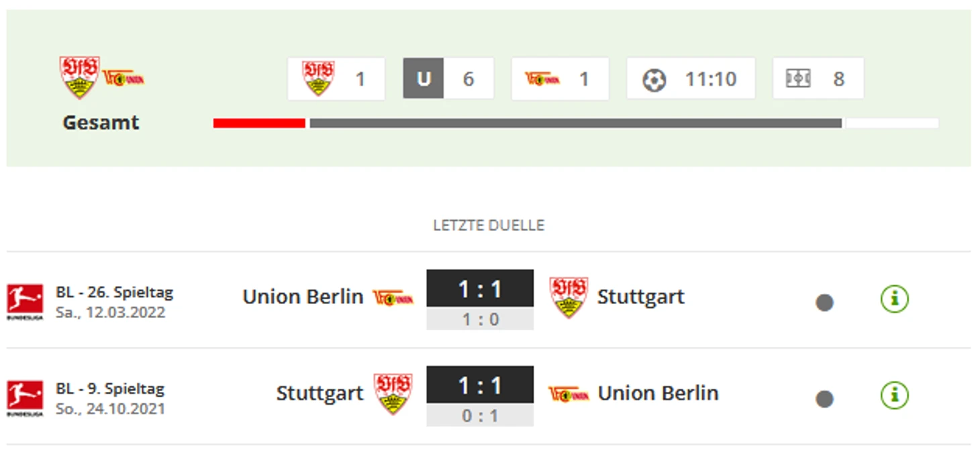Open info icon for Union Berlin–Stuttgart match
Screen dimensions: 980x451
(x=894, y=299)
